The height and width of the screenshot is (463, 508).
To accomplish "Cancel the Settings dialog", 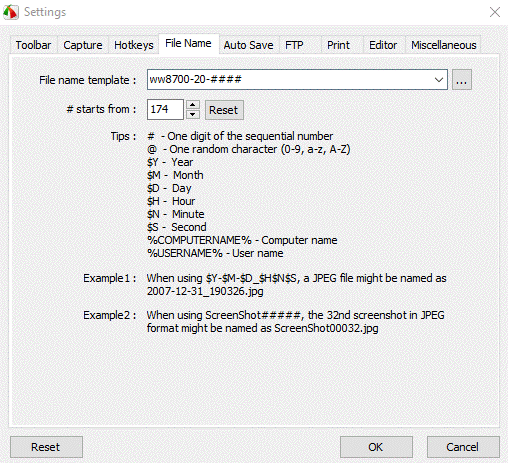I will point(463,447).
